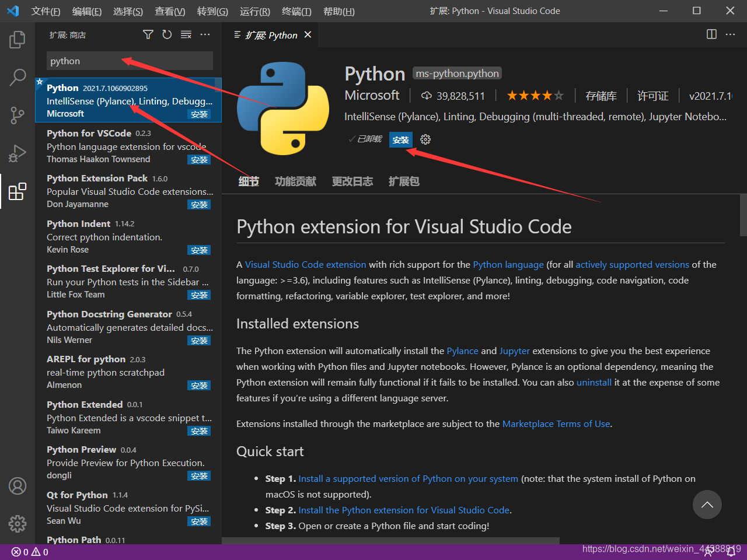747x560 pixels.
Task: Install AREPL for python extension
Action: [x=199, y=386]
